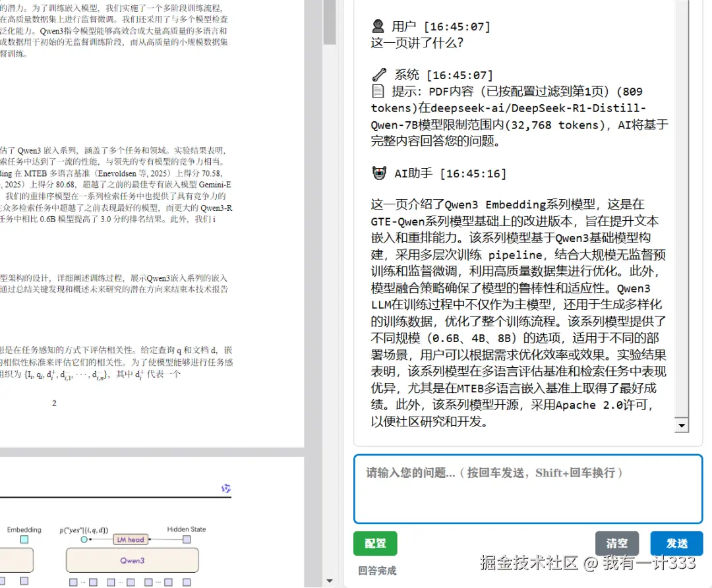Click the AI助手 robot icon
Image resolution: width=712 pixels, height=588 pixels.
pyautogui.click(x=379, y=173)
